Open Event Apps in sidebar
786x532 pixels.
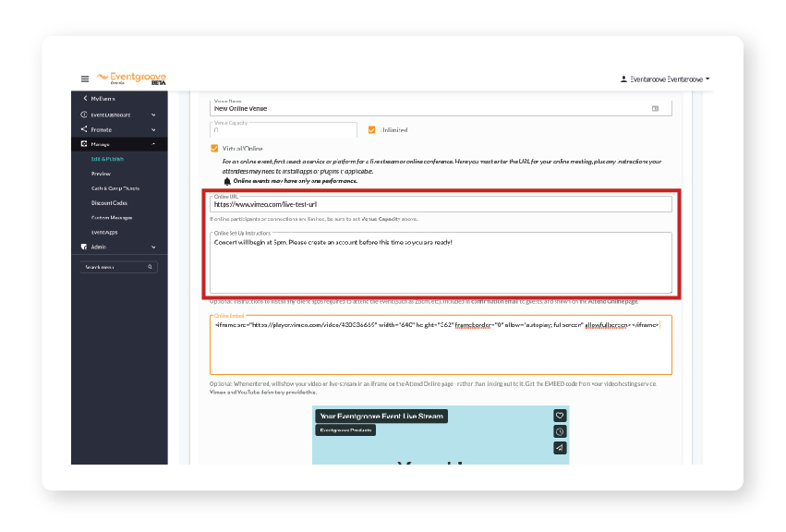[x=104, y=232]
